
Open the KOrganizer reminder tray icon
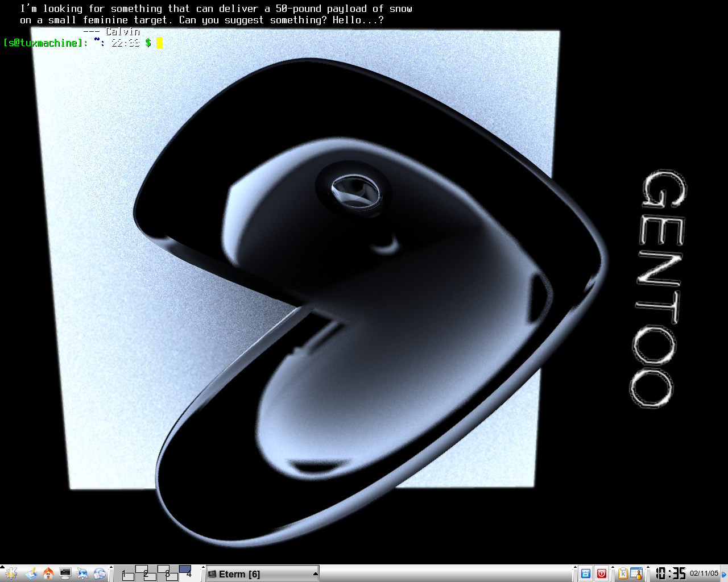[x=636, y=573]
